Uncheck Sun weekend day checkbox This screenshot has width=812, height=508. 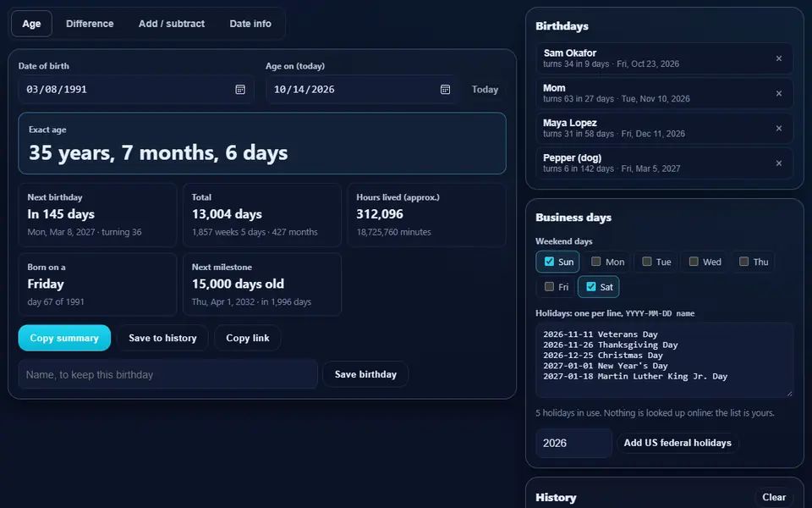coord(549,262)
